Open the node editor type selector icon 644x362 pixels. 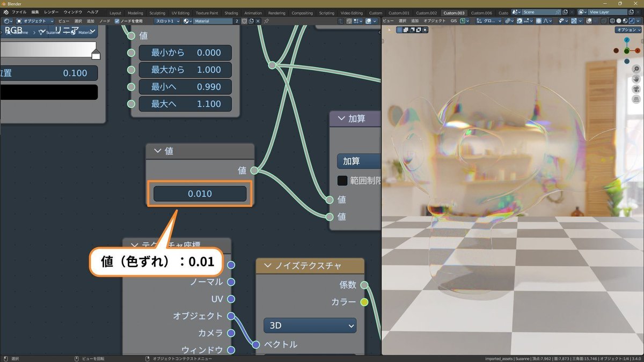click(9, 21)
